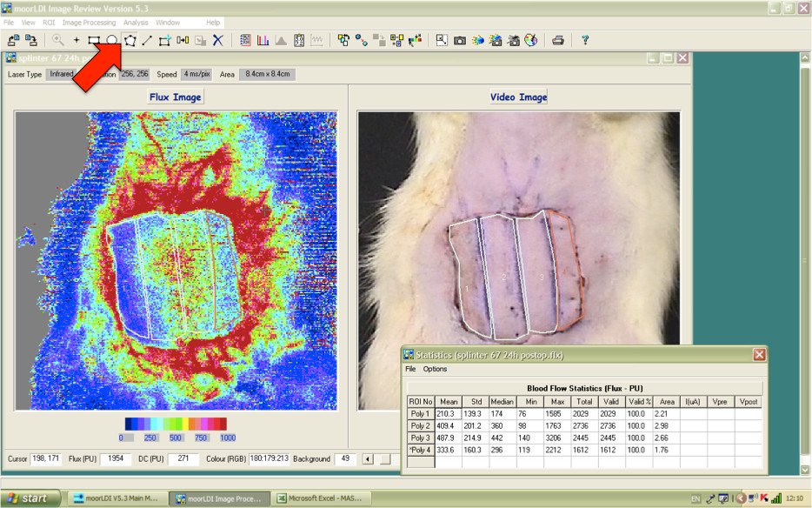Viewport: 812px width, 508px height.
Task: Open help with the question mark icon
Action: tap(585, 40)
